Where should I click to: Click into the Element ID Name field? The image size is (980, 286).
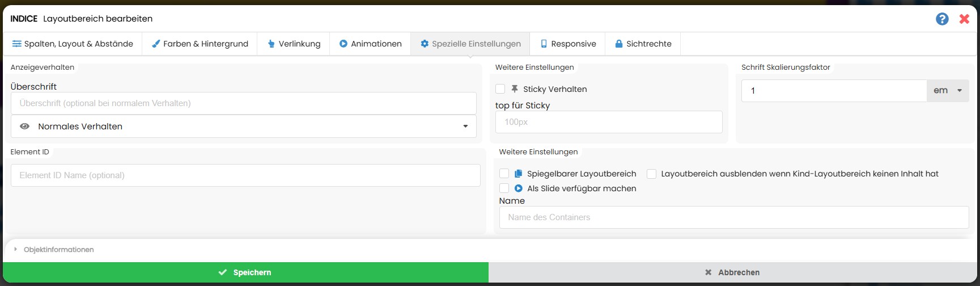245,175
